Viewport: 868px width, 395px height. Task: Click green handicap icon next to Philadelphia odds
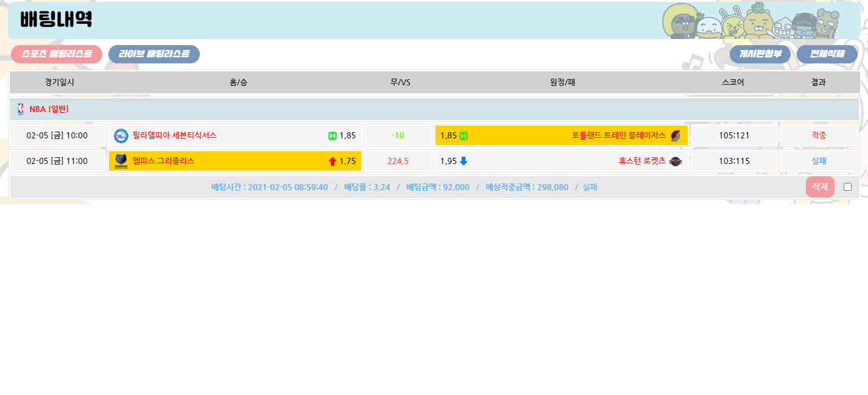click(333, 135)
